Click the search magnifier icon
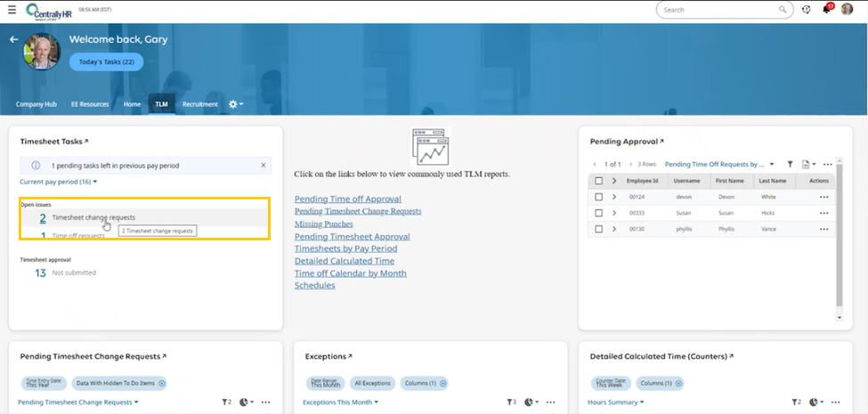 (783, 10)
